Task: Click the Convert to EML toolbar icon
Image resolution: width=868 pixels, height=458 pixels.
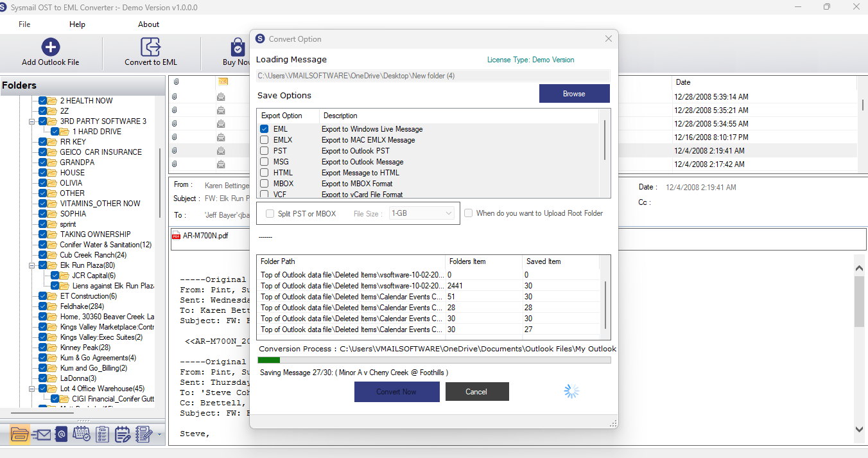Action: [x=150, y=48]
